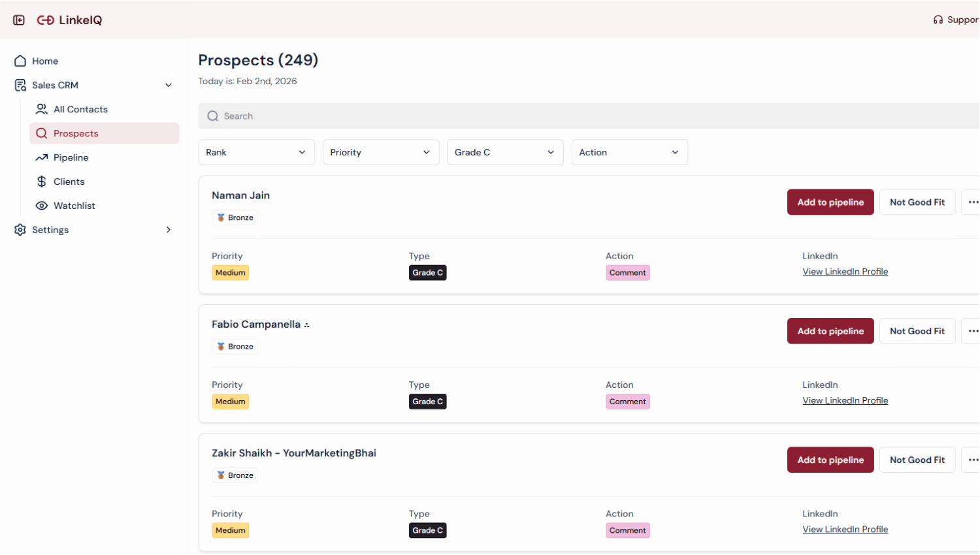The image size is (980, 555).
Task: Open the Action filter dropdown
Action: point(629,152)
